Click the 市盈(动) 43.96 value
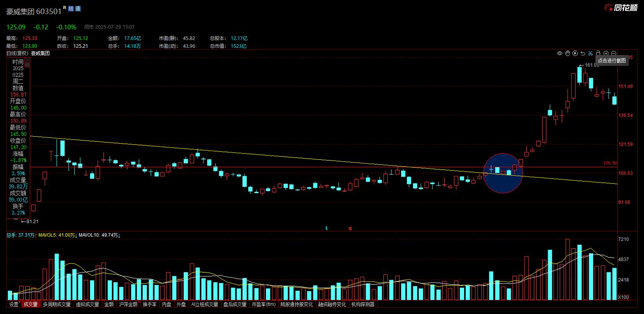Viewport: 644px width, 314px height. coord(189,46)
